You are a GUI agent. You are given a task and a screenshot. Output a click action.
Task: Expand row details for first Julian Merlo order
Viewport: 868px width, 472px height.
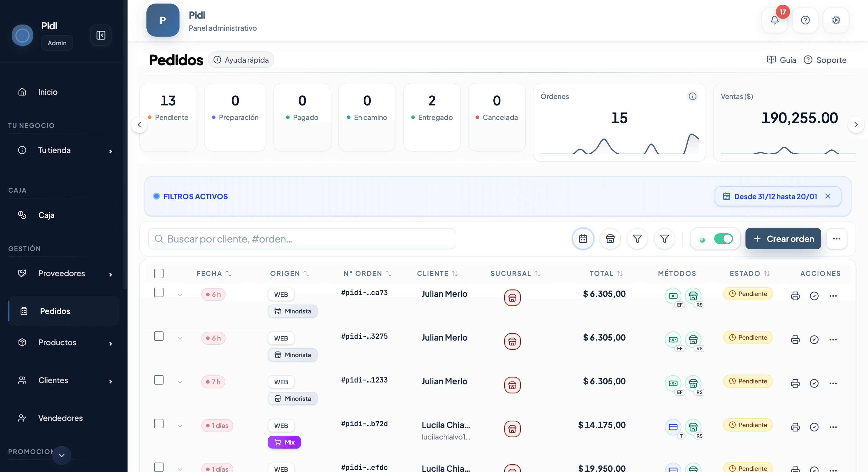pos(180,295)
